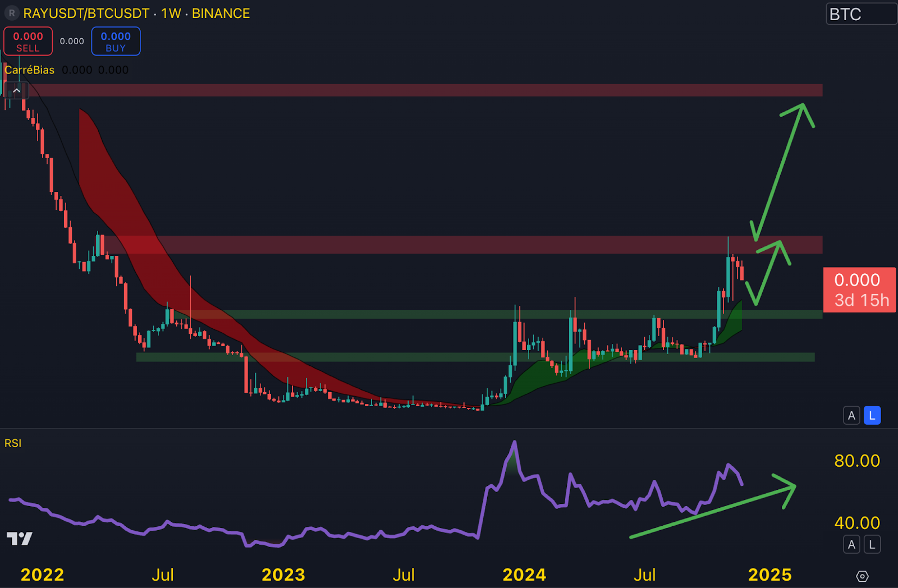898x588 pixels.
Task: Toggle log scale 'L' on the RSI pane
Action: (871, 544)
